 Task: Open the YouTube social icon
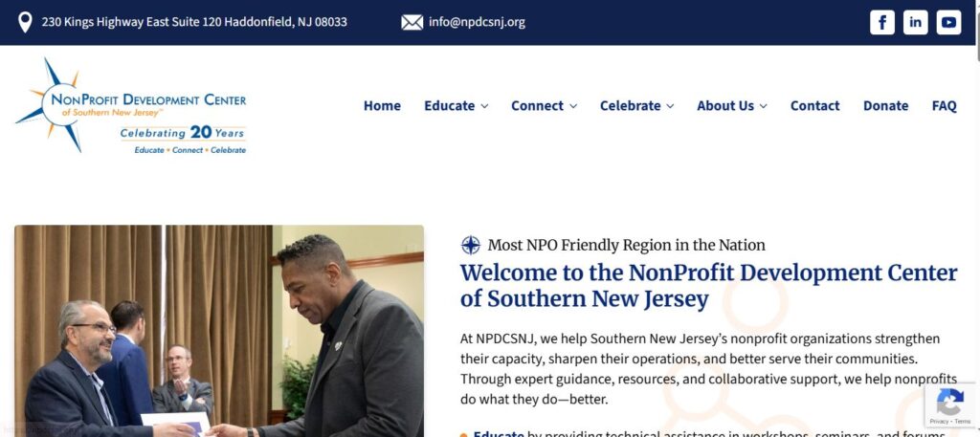[948, 23]
